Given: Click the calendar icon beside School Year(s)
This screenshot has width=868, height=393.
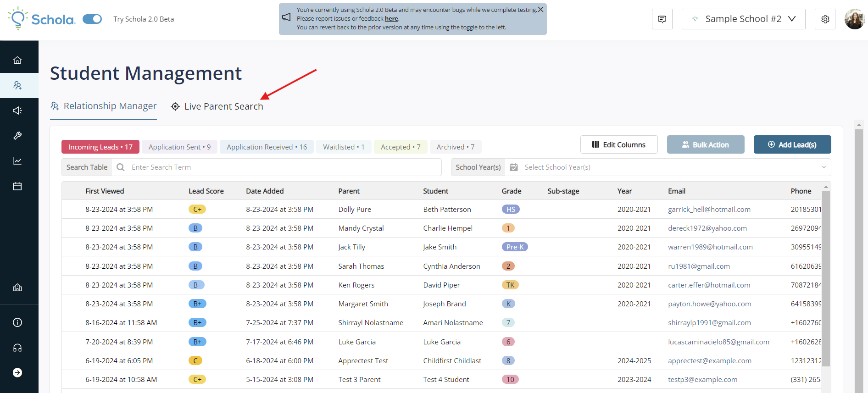Looking at the screenshot, I should 514,167.
